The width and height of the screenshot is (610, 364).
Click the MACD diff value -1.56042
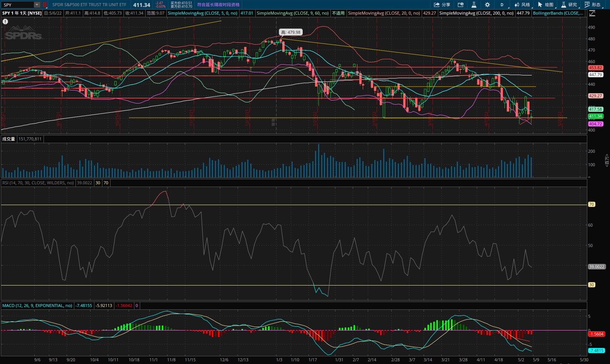(x=124, y=306)
